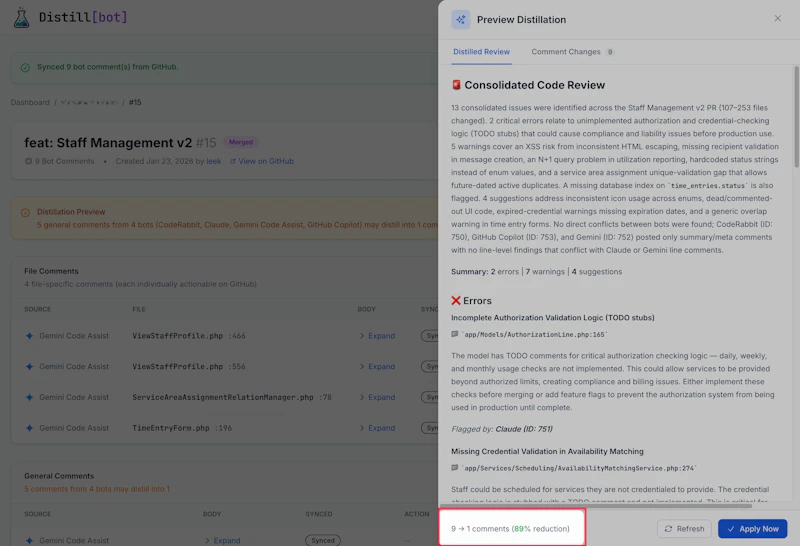Expand body for ViewStaffProfile.php :556
Viewport: 800px width, 546px height.
point(377,366)
